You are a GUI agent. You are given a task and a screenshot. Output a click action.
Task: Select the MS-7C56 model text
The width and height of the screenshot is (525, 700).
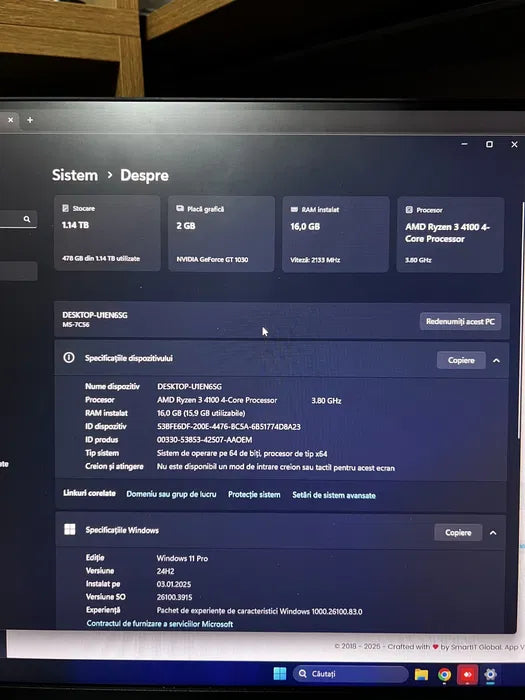[76, 325]
